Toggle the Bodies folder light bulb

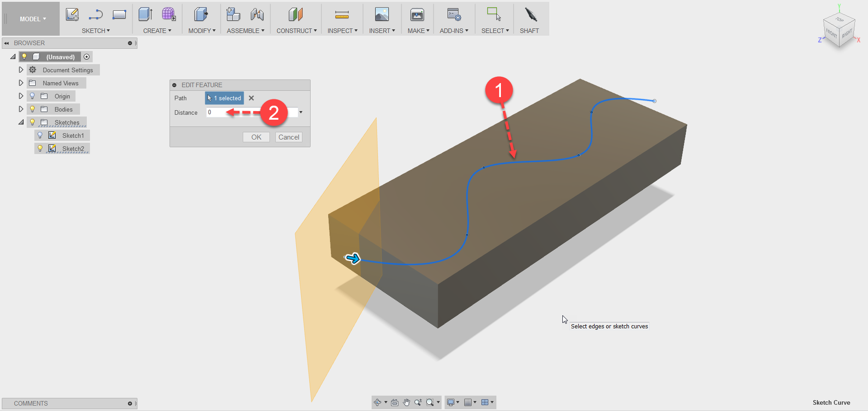pyautogui.click(x=32, y=109)
